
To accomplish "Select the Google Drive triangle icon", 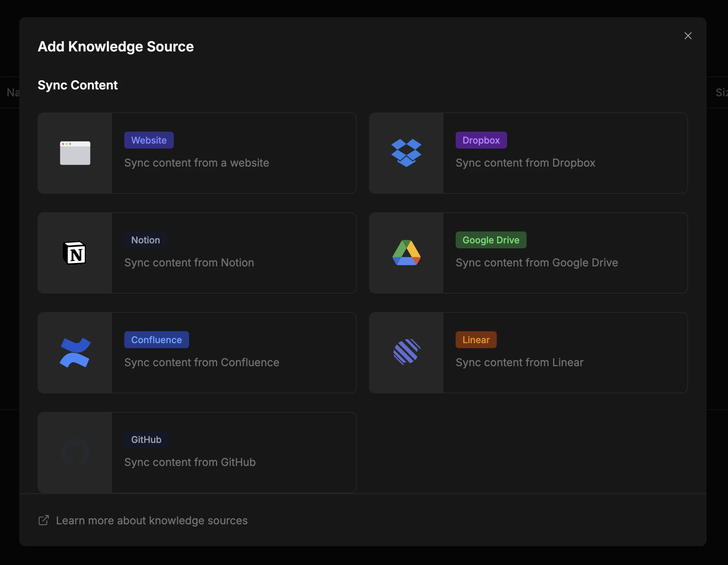I will (406, 253).
